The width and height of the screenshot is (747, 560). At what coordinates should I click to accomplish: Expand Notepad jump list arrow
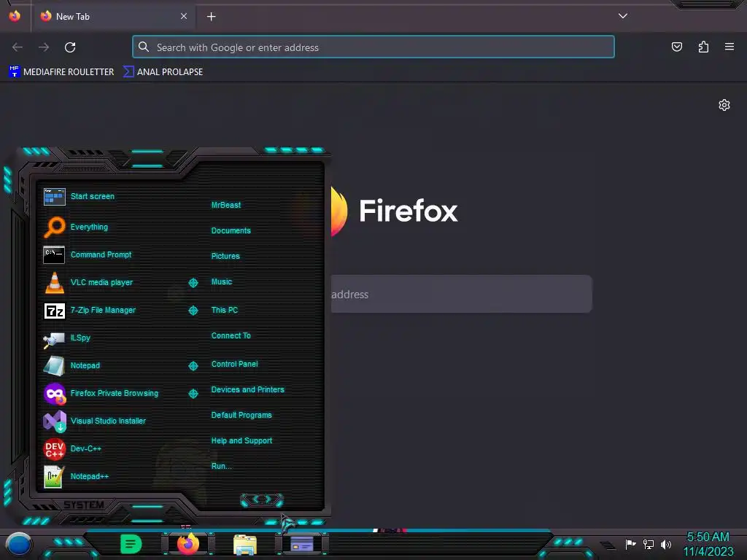193,366
